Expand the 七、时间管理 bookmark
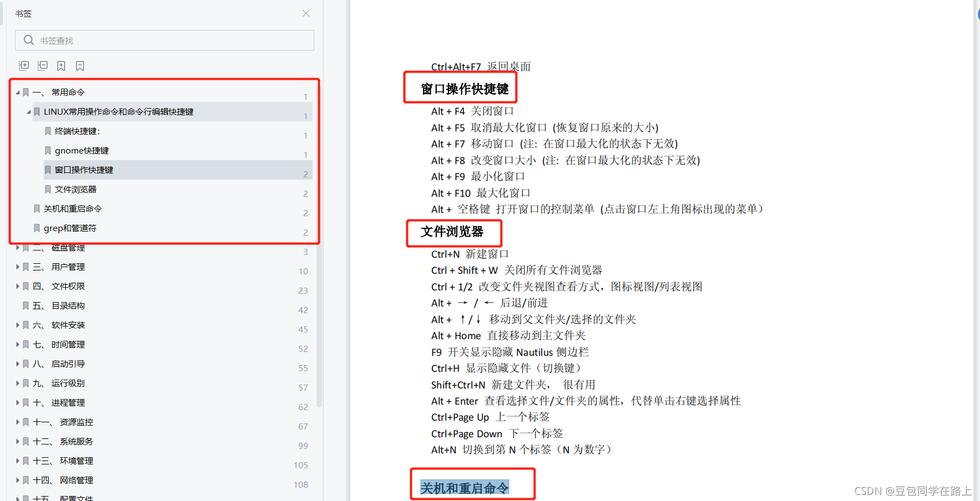Screen dimensions: 980x501 [18, 344]
